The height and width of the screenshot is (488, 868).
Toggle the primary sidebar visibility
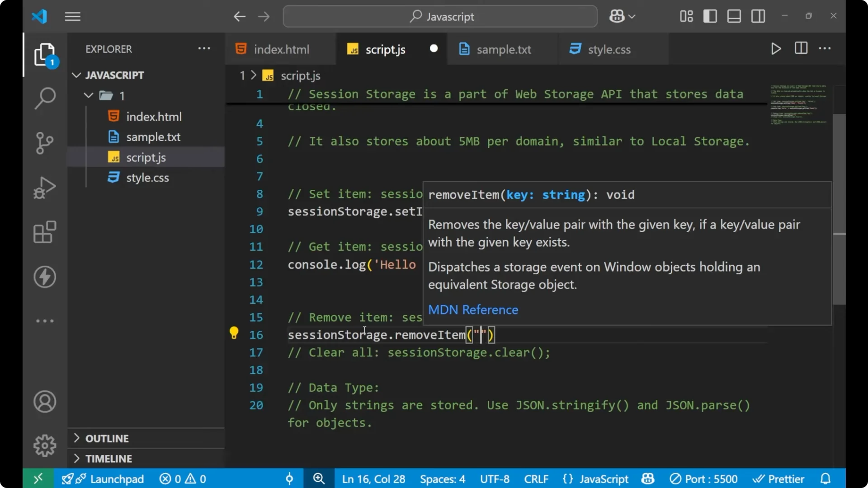(x=709, y=16)
